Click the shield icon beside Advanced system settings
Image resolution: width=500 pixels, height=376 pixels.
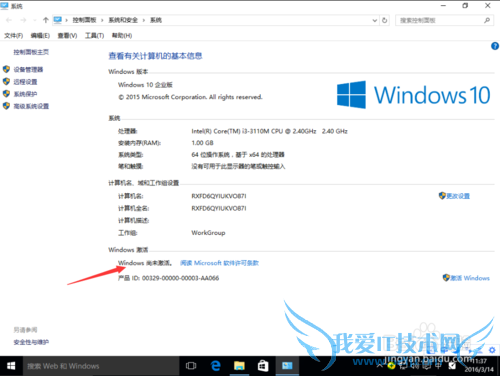coord(6,106)
